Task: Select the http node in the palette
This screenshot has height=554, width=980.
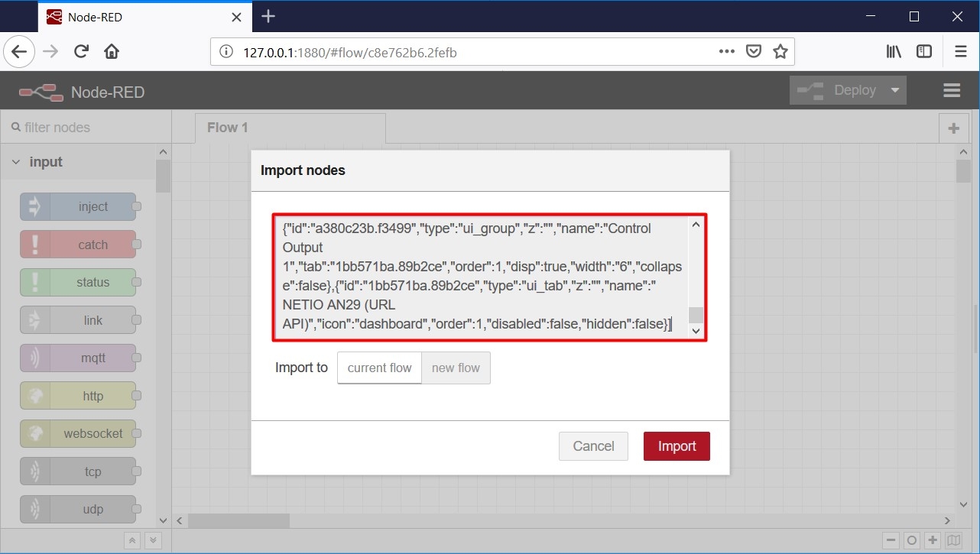Action: click(78, 396)
